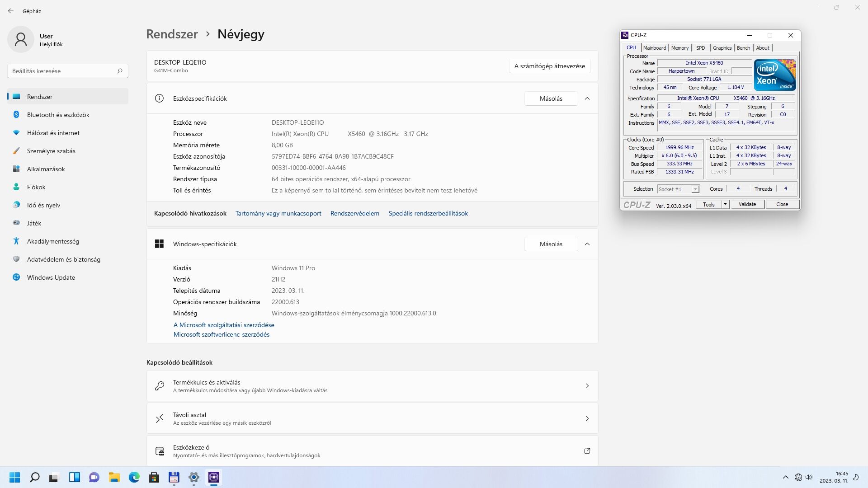Switch to Memory tab in CPU-Z
This screenshot has height=488, width=868.
click(x=680, y=48)
